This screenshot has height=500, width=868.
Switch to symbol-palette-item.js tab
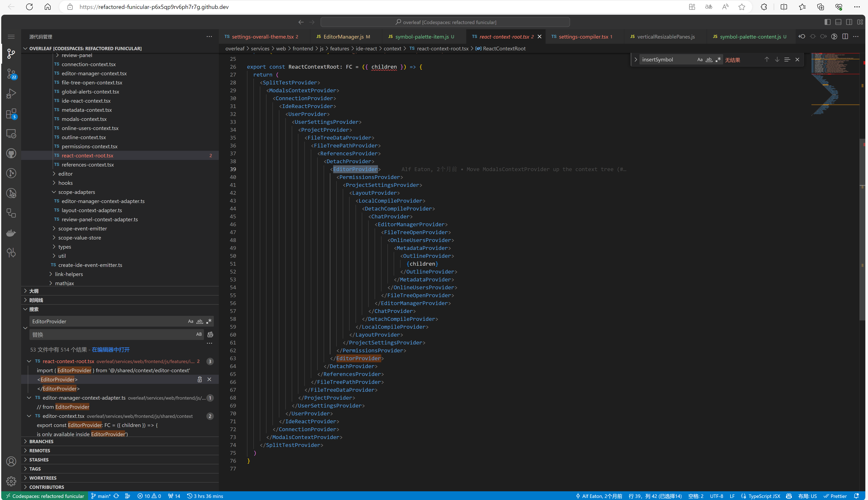424,37
